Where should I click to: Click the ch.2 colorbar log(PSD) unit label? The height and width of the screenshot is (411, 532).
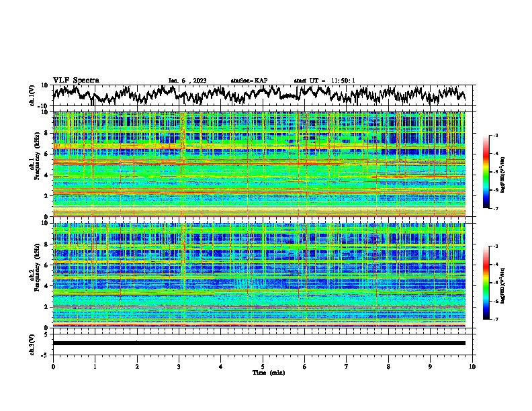503,285
